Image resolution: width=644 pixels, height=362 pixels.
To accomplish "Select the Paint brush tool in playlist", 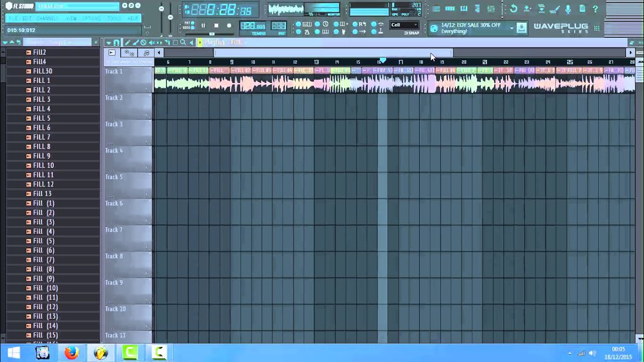I will tap(135, 43).
